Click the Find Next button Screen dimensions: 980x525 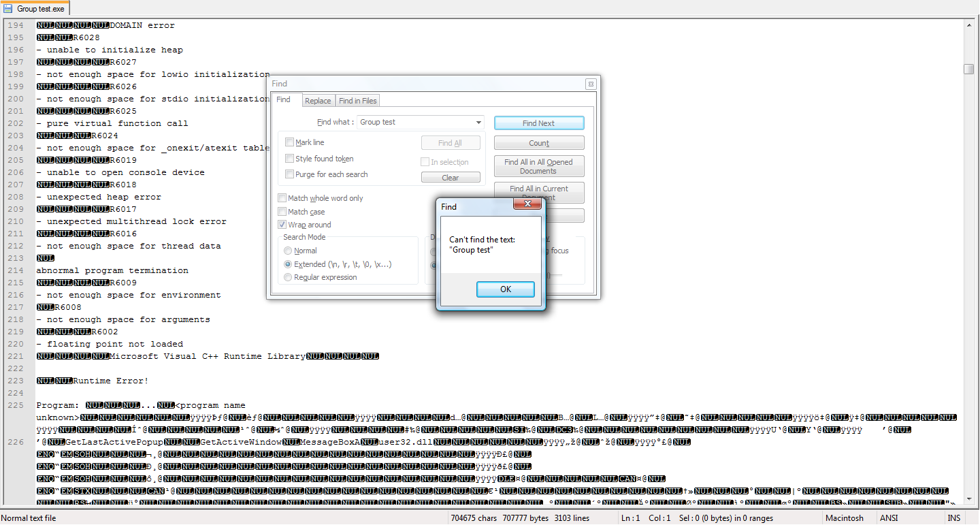point(538,123)
